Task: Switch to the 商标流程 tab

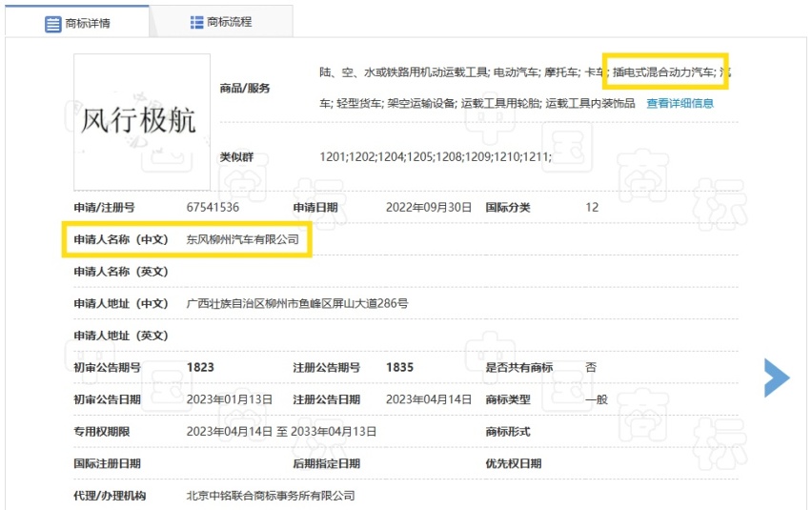Action: pyautogui.click(x=221, y=22)
